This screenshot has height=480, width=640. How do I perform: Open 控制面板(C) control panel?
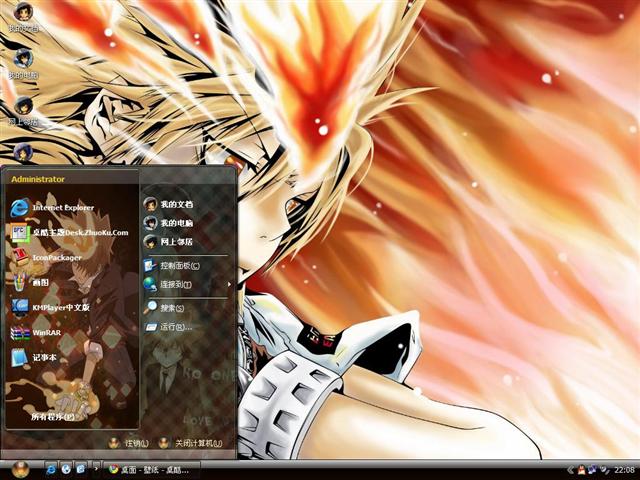pyautogui.click(x=171, y=266)
